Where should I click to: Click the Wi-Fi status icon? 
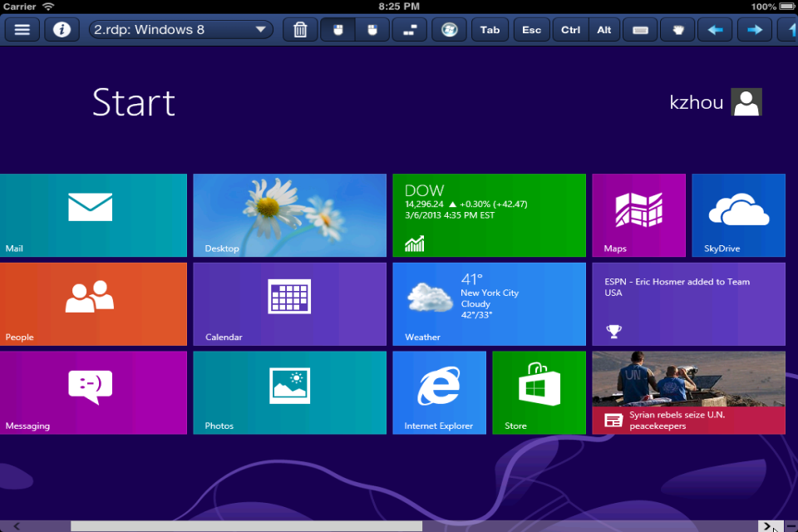pyautogui.click(x=48, y=7)
